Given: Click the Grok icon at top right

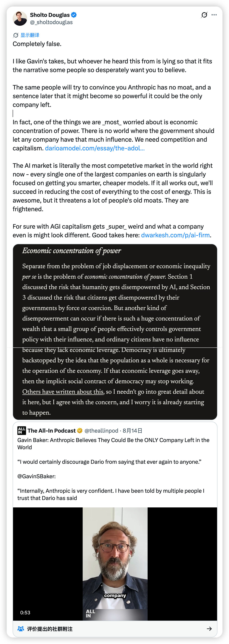Looking at the screenshot, I should click(204, 15).
